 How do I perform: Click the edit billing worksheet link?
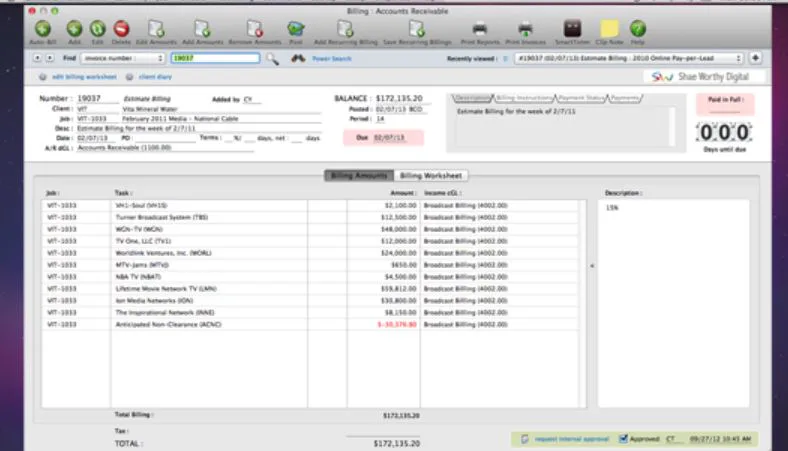click(84, 77)
